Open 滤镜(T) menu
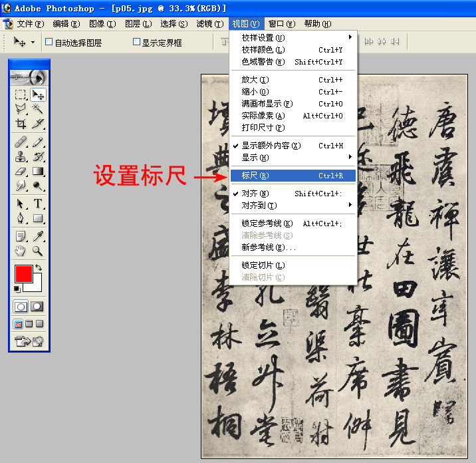This screenshot has height=463, width=476. (210, 24)
